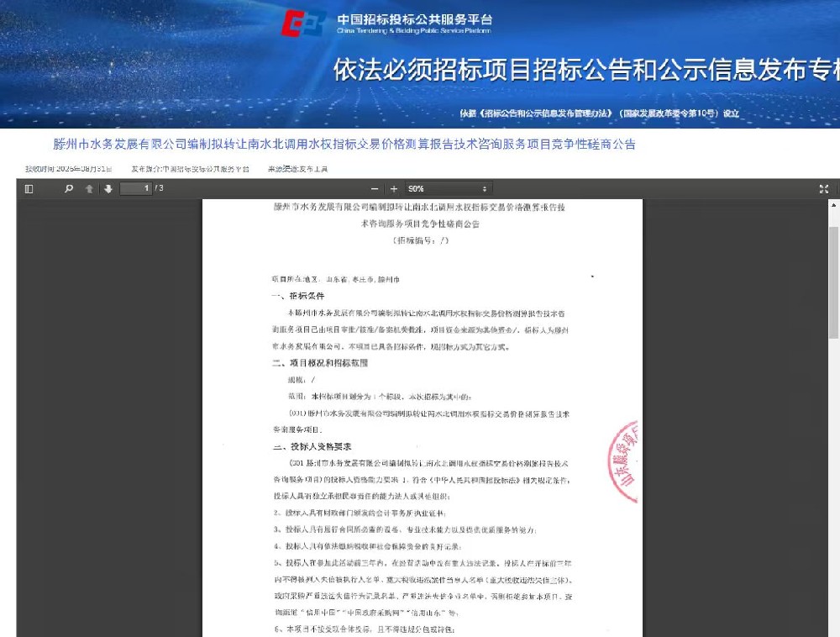Image resolution: width=840 pixels, height=637 pixels.
Task: Open the PDF find/search tool
Action: coord(69,188)
